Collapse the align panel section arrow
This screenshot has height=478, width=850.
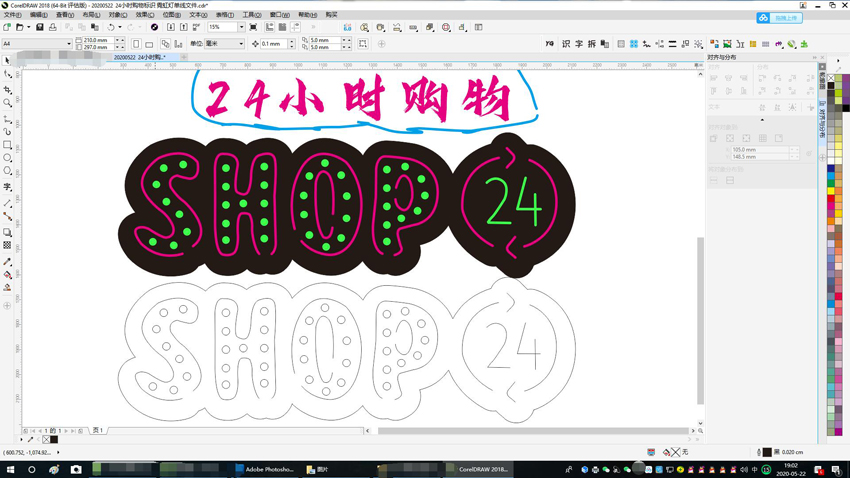point(762,120)
